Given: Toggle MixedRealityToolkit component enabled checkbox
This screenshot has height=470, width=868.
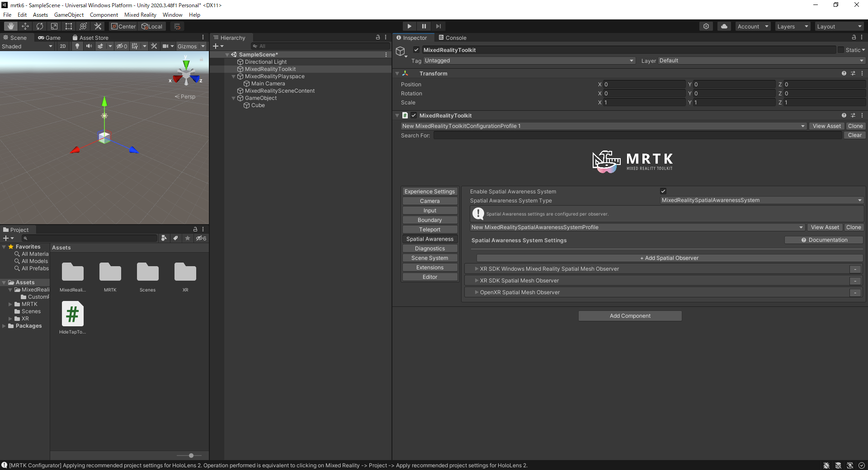Looking at the screenshot, I should point(414,116).
